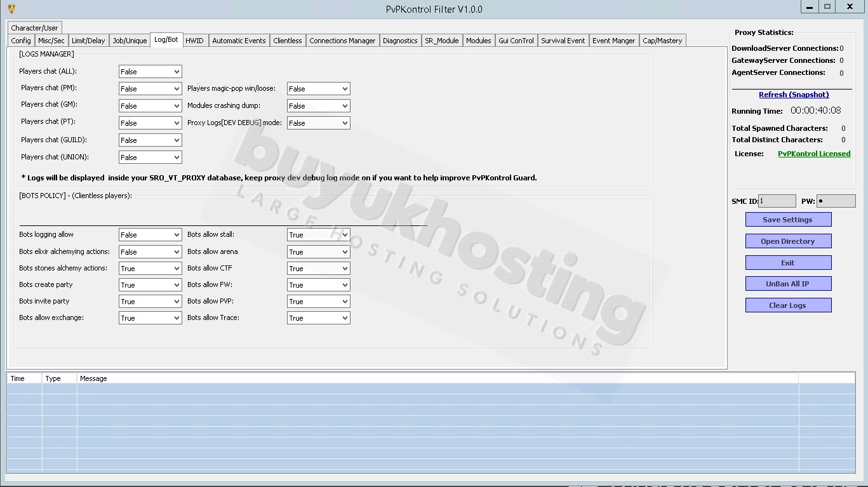This screenshot has height=487, width=868.
Task: Open the Bots allow arena dropdown
Action: [x=318, y=252]
